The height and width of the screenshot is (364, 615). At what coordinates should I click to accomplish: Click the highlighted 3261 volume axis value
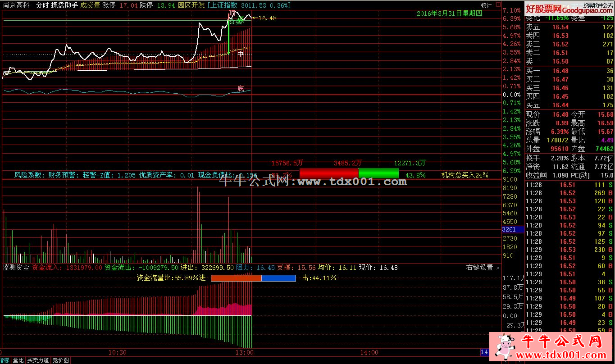(513, 229)
